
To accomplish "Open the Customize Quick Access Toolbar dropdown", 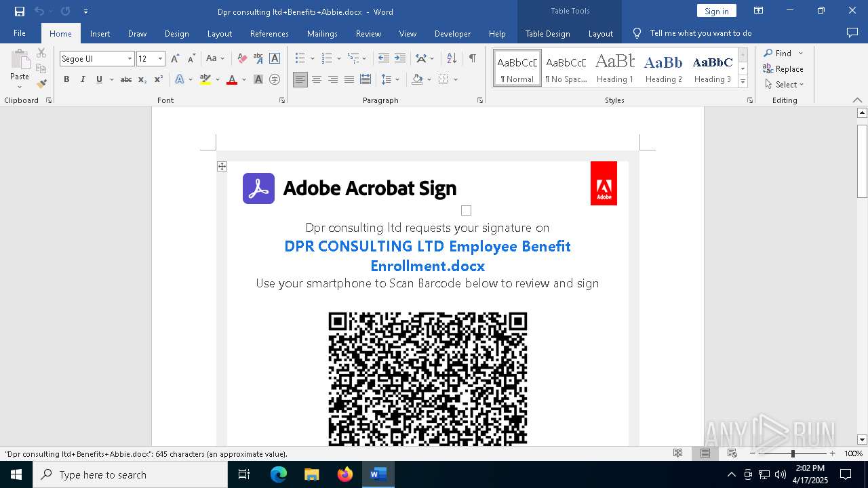I will 85,12.
